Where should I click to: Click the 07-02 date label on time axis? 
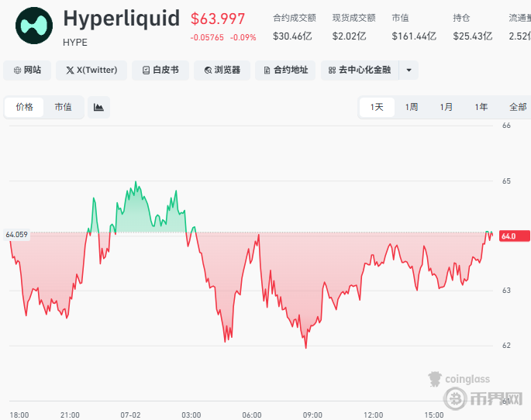[130, 415]
